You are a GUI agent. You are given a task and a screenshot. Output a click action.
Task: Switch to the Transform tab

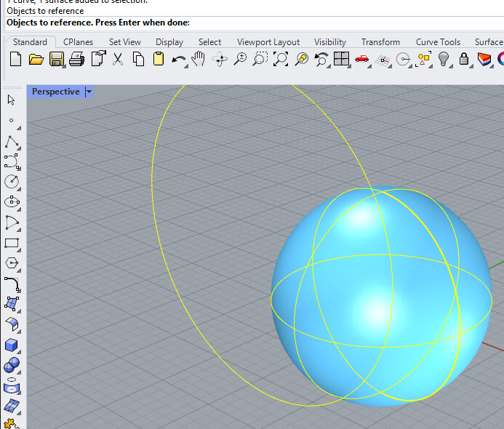(x=380, y=42)
